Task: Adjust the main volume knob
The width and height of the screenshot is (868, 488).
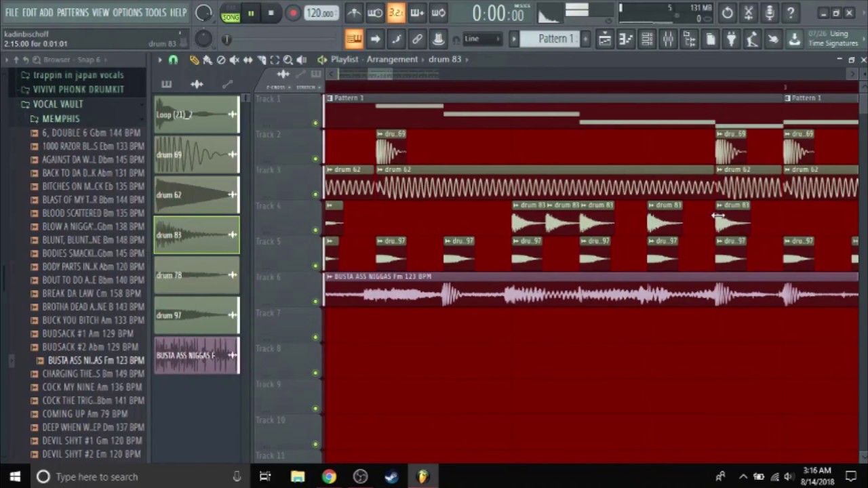Action: (x=203, y=12)
